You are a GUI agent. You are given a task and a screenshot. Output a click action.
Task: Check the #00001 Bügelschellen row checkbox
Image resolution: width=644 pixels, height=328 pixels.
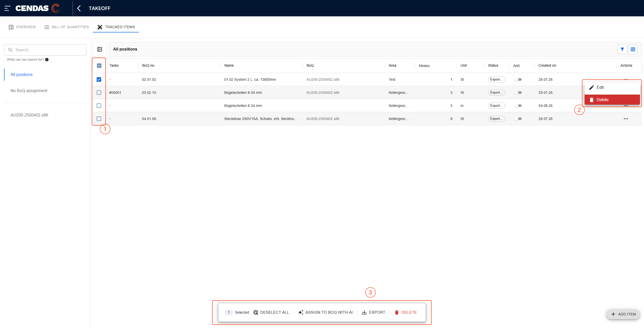click(99, 93)
